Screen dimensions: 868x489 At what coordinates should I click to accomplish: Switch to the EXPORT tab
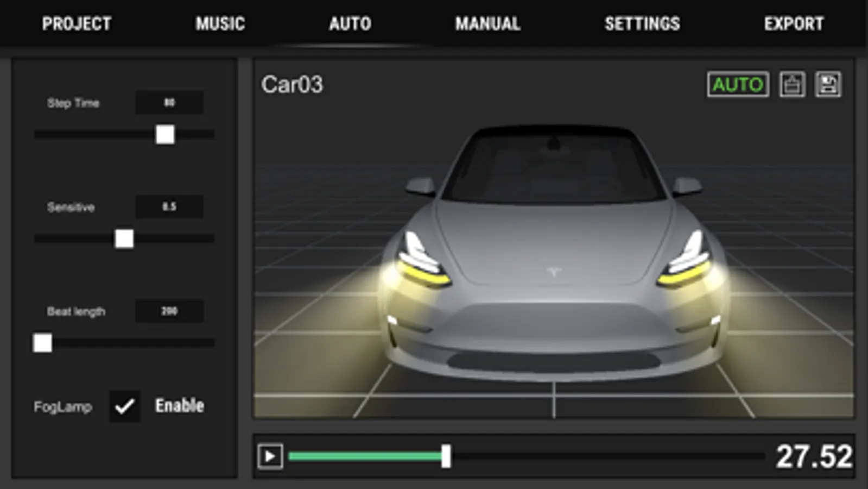(x=794, y=23)
